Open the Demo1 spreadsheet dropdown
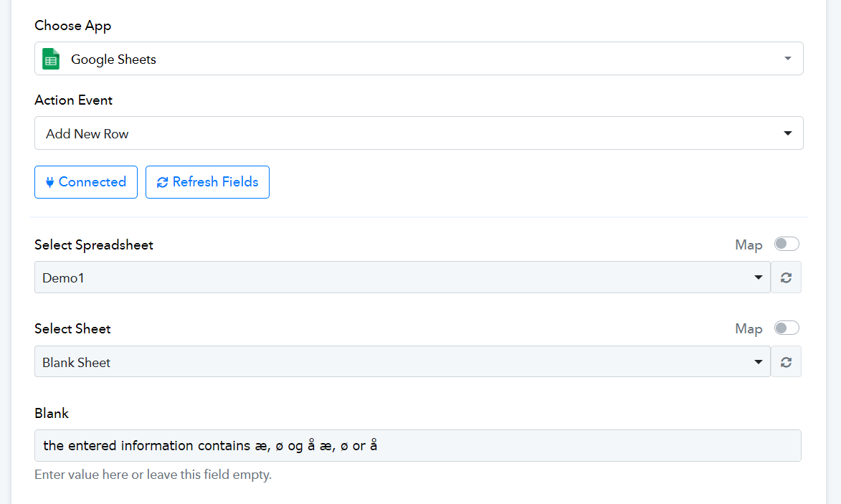Image resolution: width=841 pixels, height=504 pixels. (x=402, y=277)
